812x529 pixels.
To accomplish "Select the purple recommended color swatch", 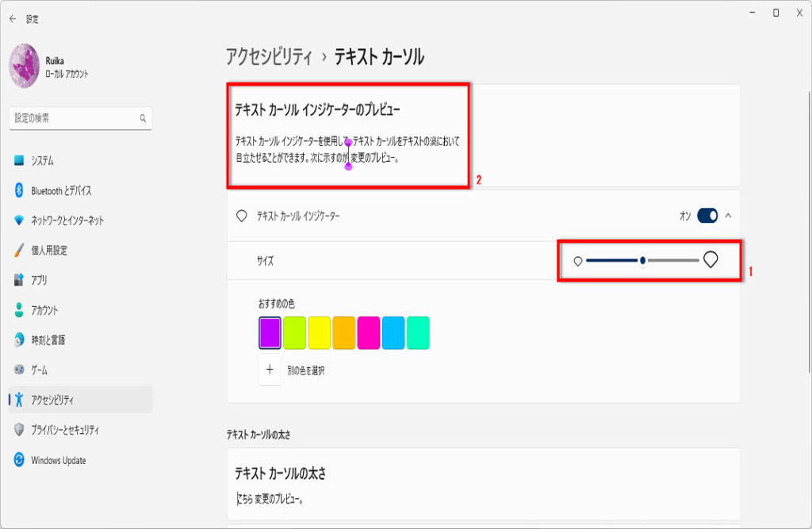I will point(270,332).
